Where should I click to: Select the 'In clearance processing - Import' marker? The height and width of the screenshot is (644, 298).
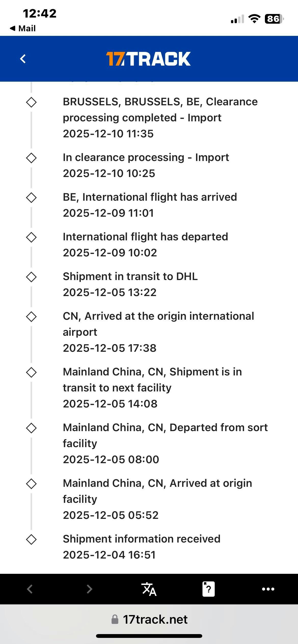[x=31, y=158]
